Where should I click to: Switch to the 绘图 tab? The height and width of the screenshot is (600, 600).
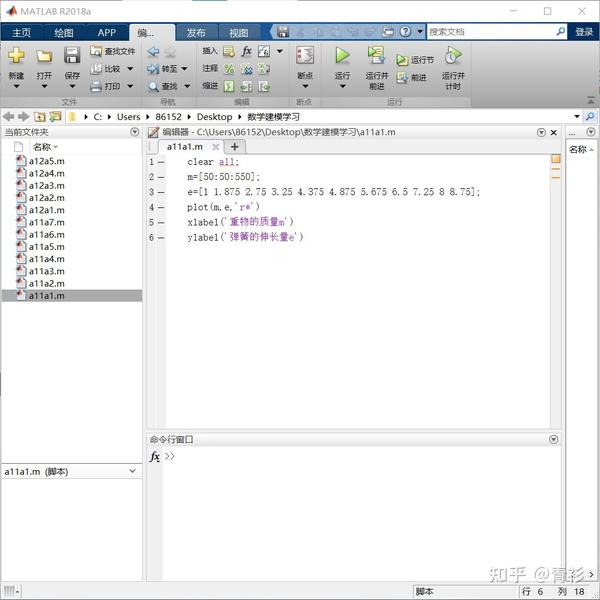click(x=64, y=33)
